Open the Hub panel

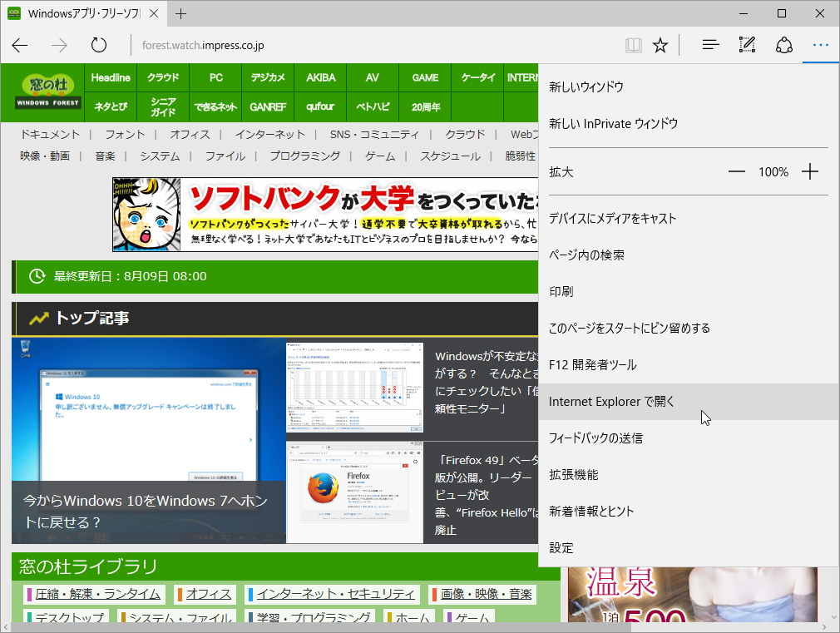[709, 45]
